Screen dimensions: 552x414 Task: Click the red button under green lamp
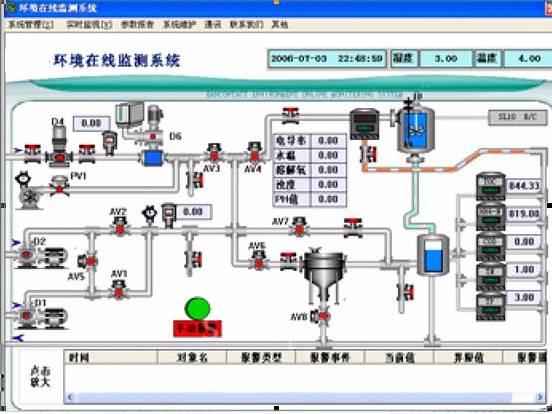click(197, 328)
